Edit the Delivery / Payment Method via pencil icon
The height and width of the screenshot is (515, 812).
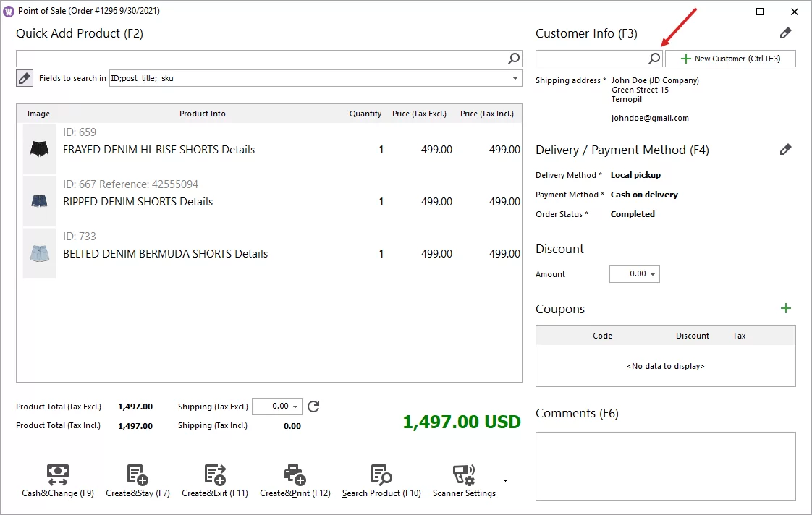[x=786, y=149]
